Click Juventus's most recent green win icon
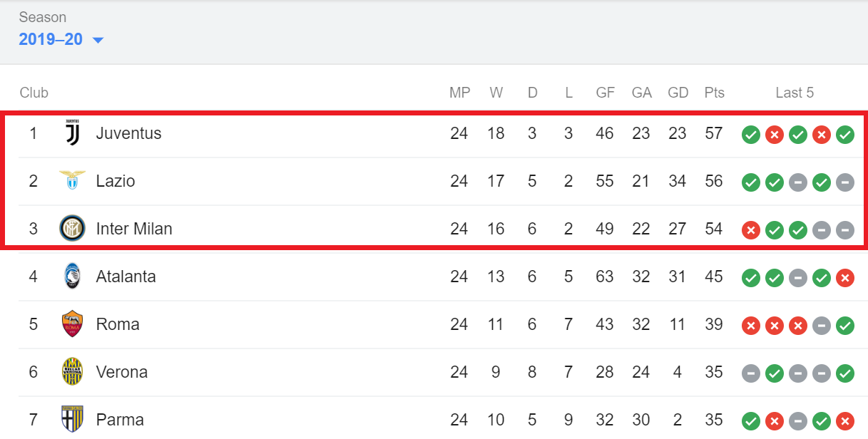868x439 pixels. pyautogui.click(x=845, y=134)
